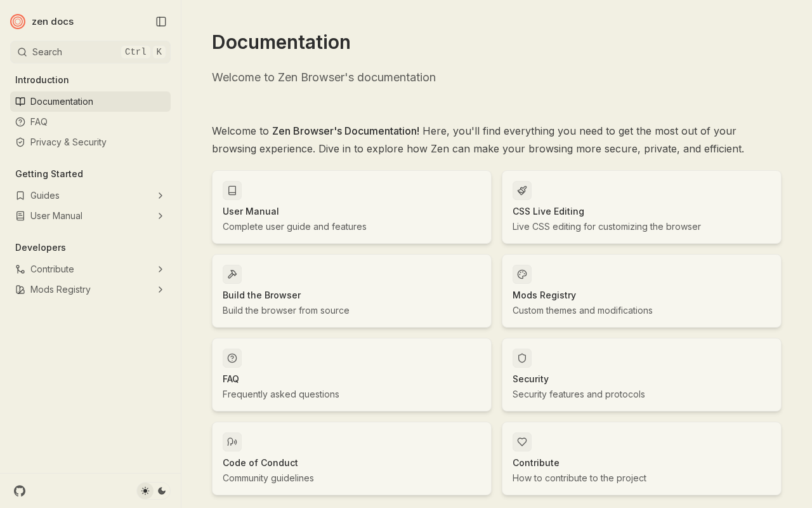The image size is (812, 508).
Task: Click the palette icon on Mods Registry card
Action: [x=522, y=274]
